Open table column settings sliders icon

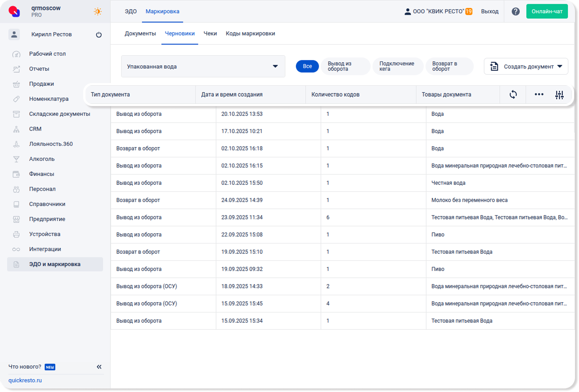560,95
